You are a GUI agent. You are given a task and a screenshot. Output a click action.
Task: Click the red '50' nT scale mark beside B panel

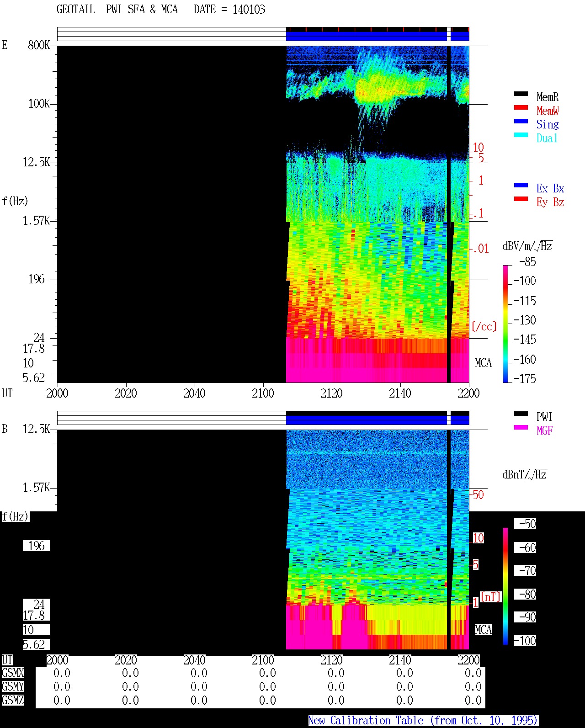[478, 494]
